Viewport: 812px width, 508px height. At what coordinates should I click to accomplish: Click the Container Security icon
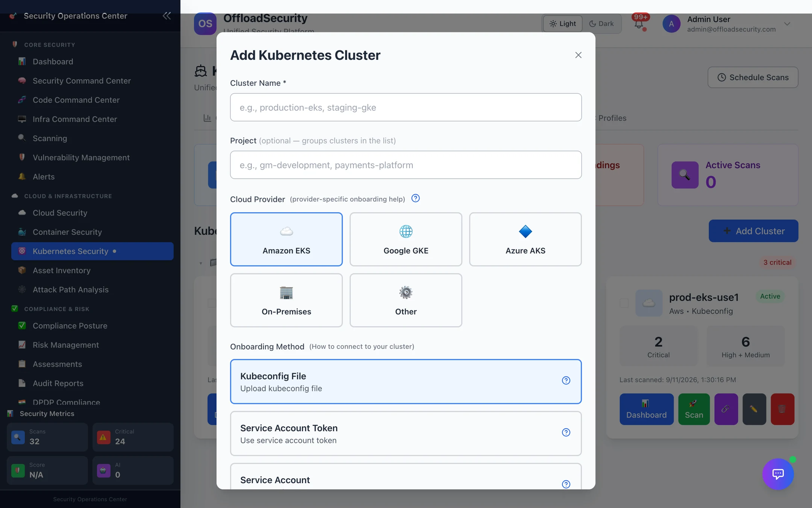[x=22, y=232]
